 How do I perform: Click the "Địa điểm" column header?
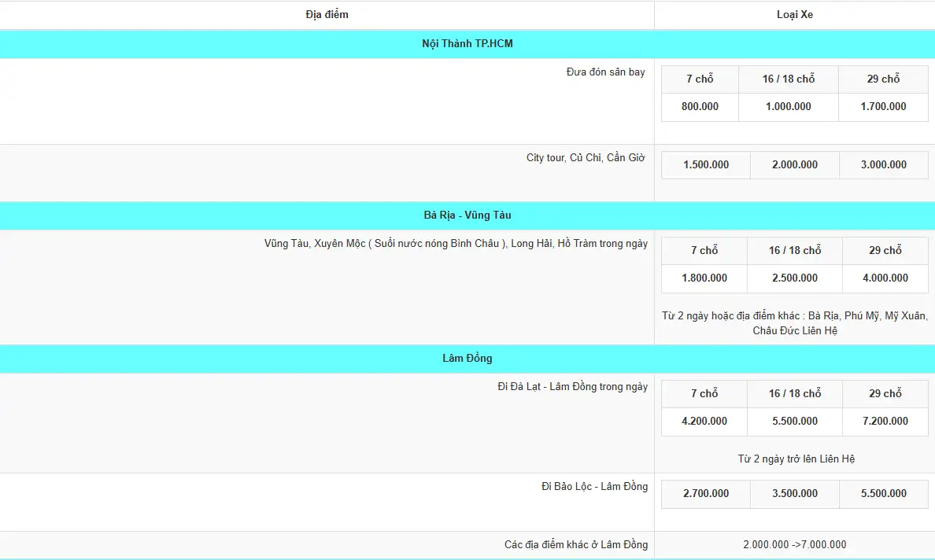pos(327,15)
